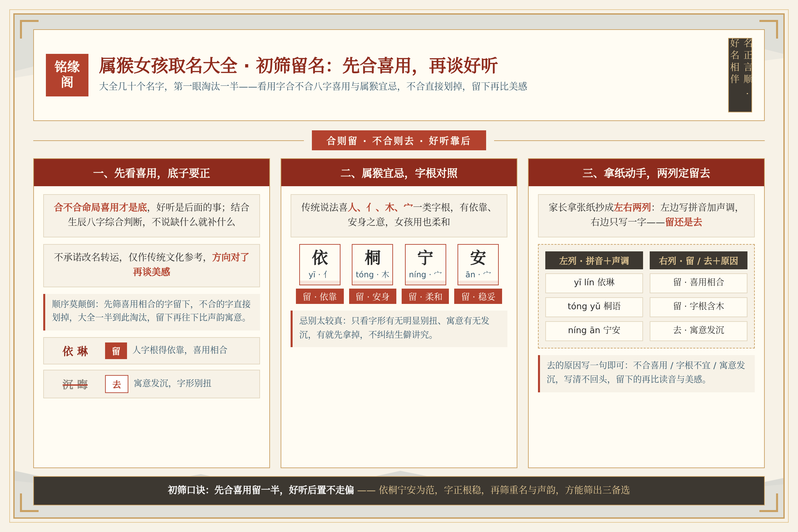The height and width of the screenshot is (532, 798).
Task: Click the cell 留 · 字根含木
Action: (699, 307)
